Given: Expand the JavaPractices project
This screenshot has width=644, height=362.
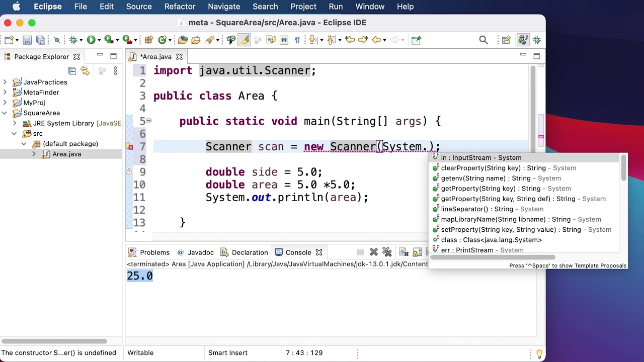Looking at the screenshot, I should pyautogui.click(x=5, y=82).
